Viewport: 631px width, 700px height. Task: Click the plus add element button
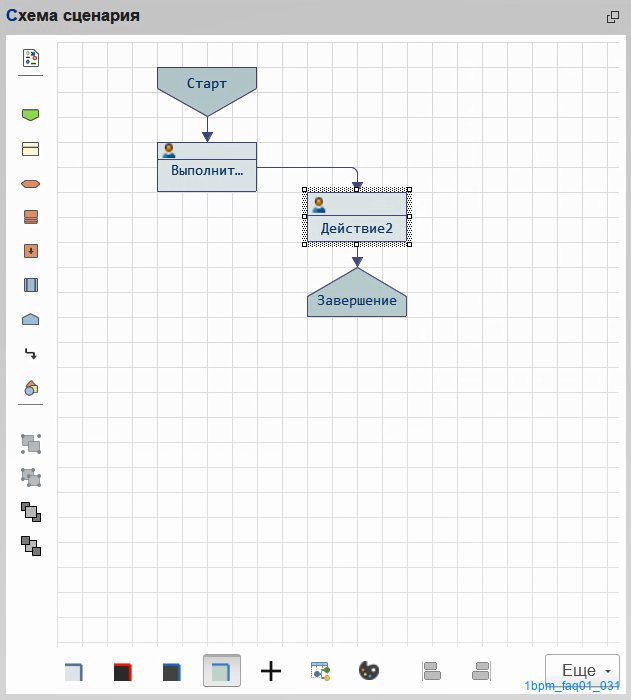271,671
